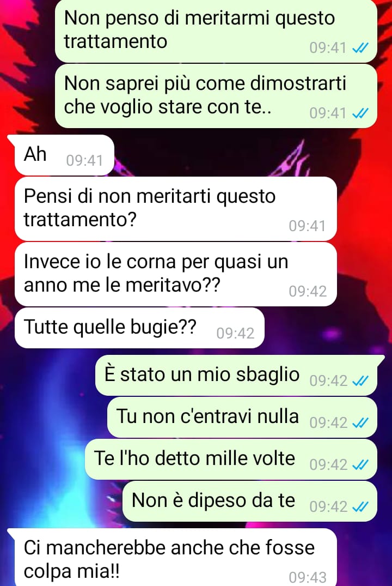Select the 'Tutte quelle bugie??' message
This screenshot has width=392, height=586.
tap(139, 328)
